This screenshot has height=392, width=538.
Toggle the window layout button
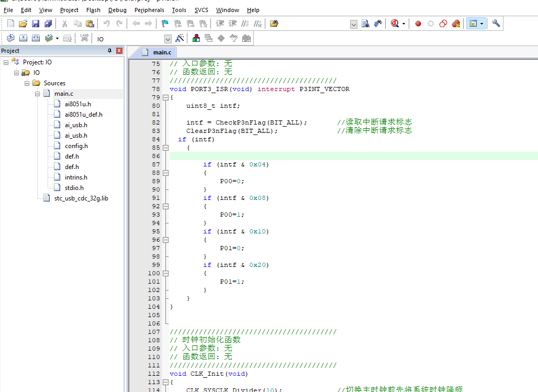[x=473, y=24]
